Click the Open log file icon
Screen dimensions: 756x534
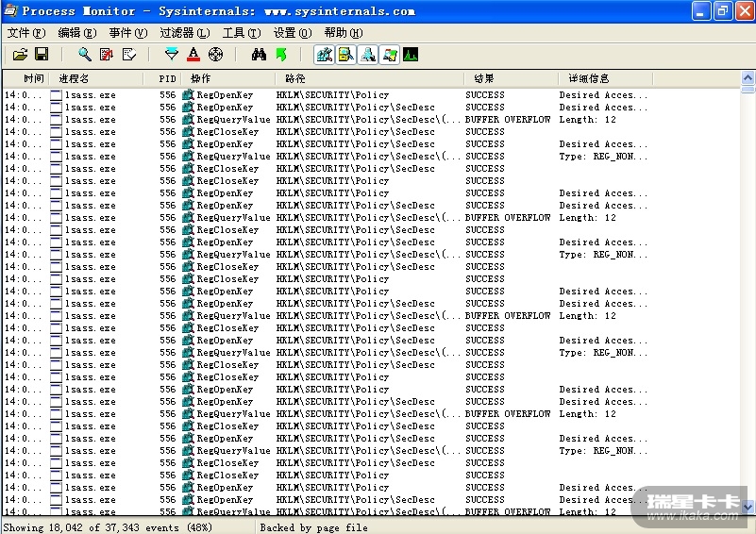(x=19, y=55)
